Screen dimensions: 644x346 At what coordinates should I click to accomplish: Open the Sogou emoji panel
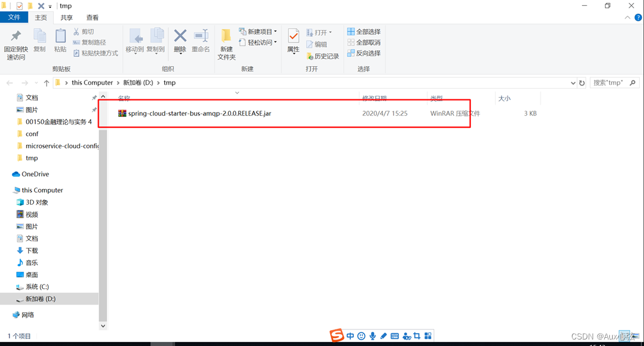361,336
